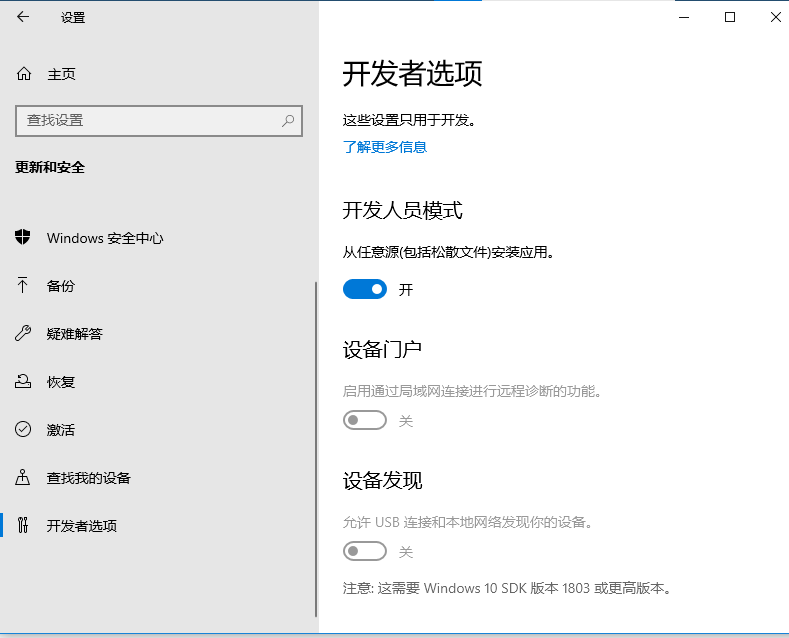Focus the 查找设置 search field
This screenshot has width=789, height=638.
coord(159,121)
